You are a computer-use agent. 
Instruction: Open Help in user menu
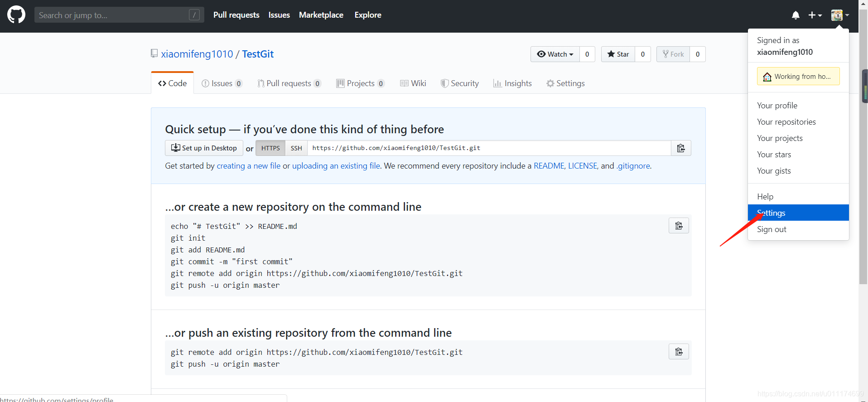tap(798, 197)
